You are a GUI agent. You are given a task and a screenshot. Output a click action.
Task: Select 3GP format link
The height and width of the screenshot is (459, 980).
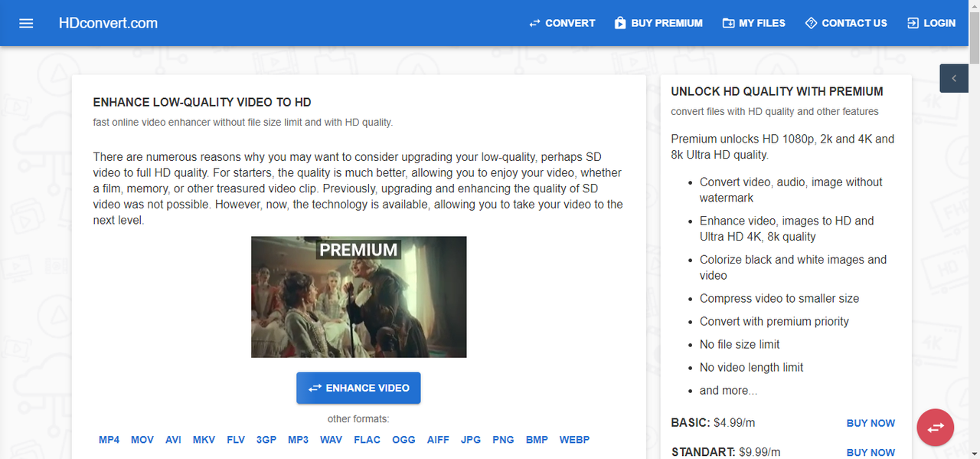pos(266,440)
